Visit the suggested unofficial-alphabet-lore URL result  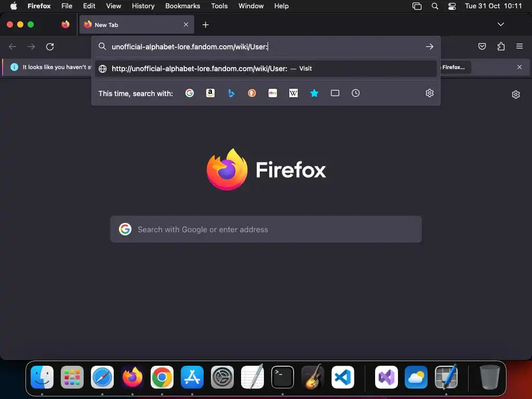click(266, 69)
